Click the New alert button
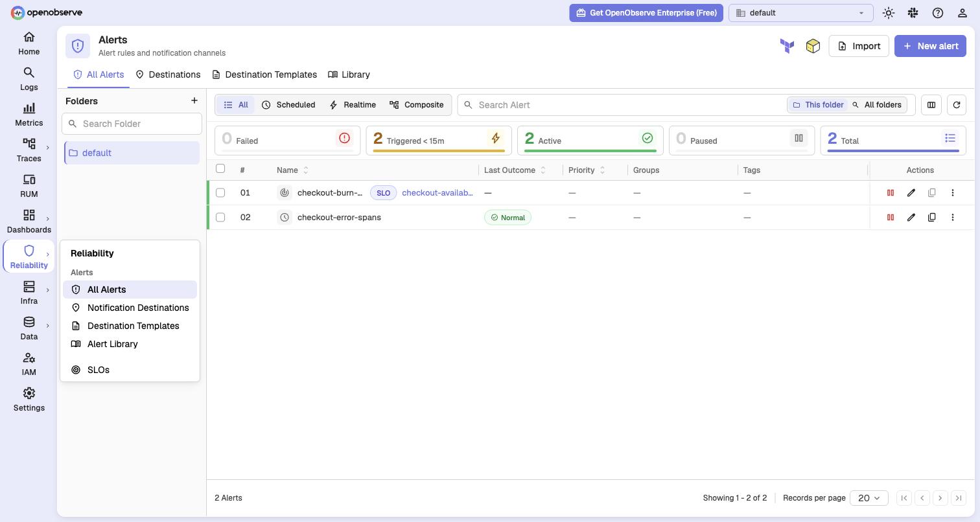 click(930, 46)
